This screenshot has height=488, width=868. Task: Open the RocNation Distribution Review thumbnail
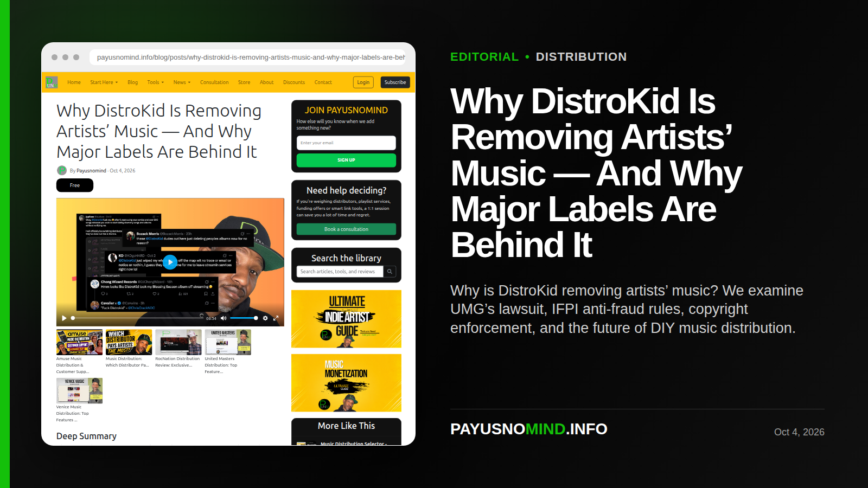tap(178, 343)
